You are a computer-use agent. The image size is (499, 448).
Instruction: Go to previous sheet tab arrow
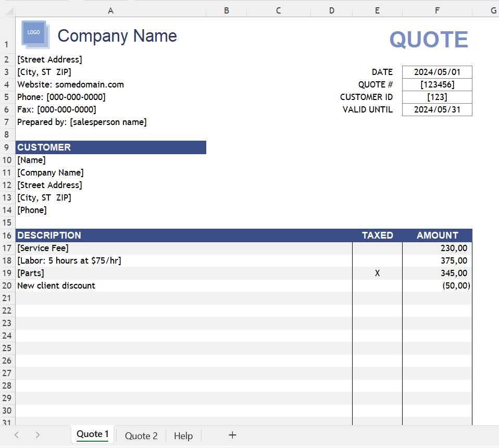tap(17, 435)
